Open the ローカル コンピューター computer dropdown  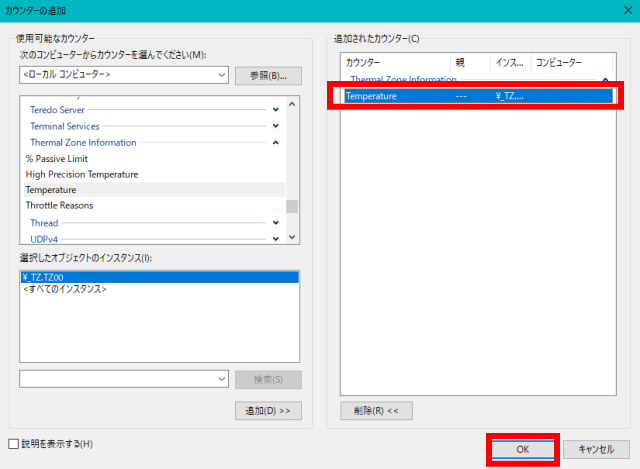(221, 75)
